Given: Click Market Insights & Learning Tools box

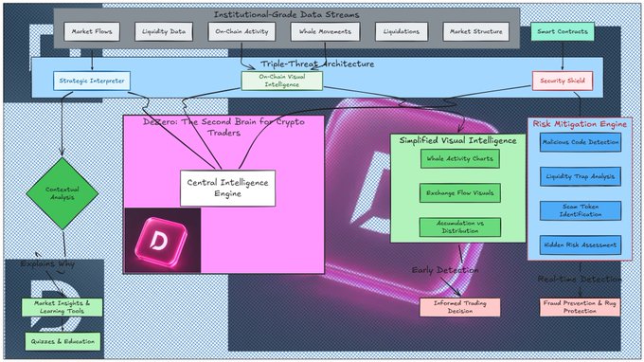Looking at the screenshot, I should pyautogui.click(x=62, y=307).
